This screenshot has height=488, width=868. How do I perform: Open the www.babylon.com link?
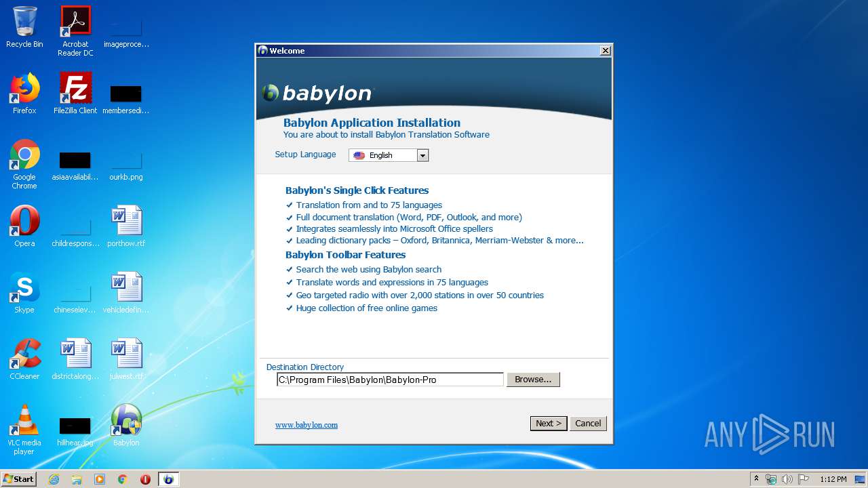click(x=307, y=425)
